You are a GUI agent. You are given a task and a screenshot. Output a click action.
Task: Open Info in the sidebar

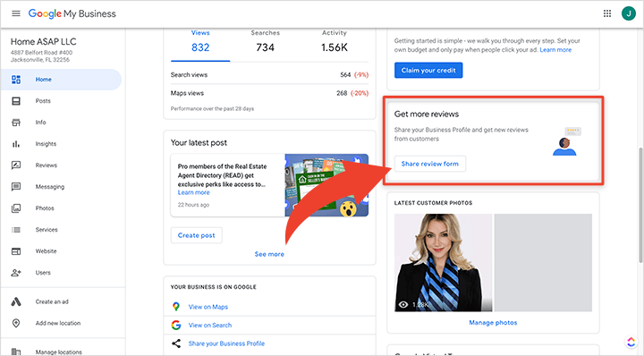click(x=40, y=123)
